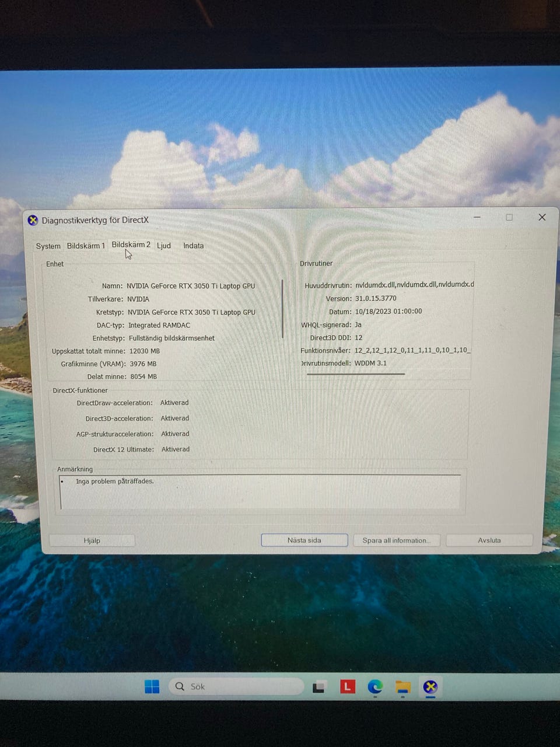560x747 pixels.
Task: Open the Windows Start menu
Action: 152,687
